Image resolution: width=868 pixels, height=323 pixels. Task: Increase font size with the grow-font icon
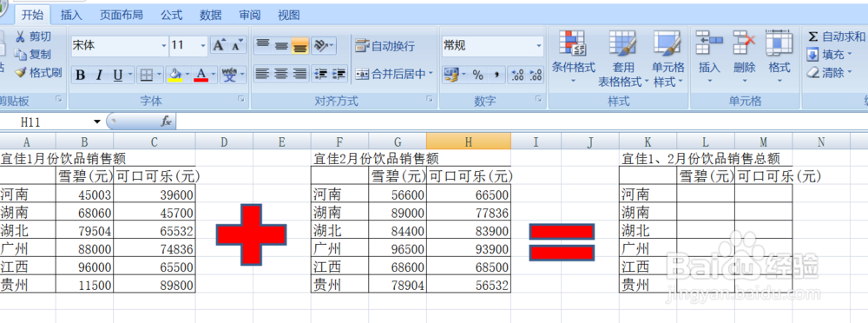[x=219, y=45]
